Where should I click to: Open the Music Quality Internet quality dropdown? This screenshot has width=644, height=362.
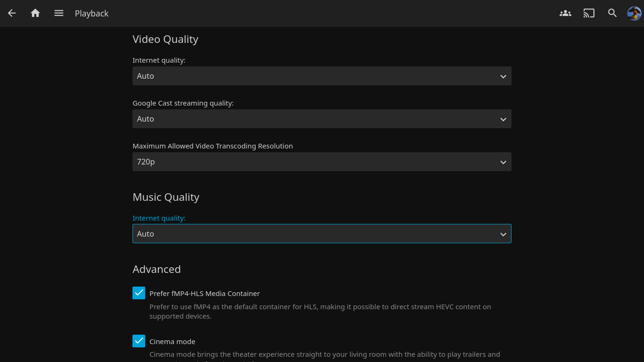(x=322, y=234)
